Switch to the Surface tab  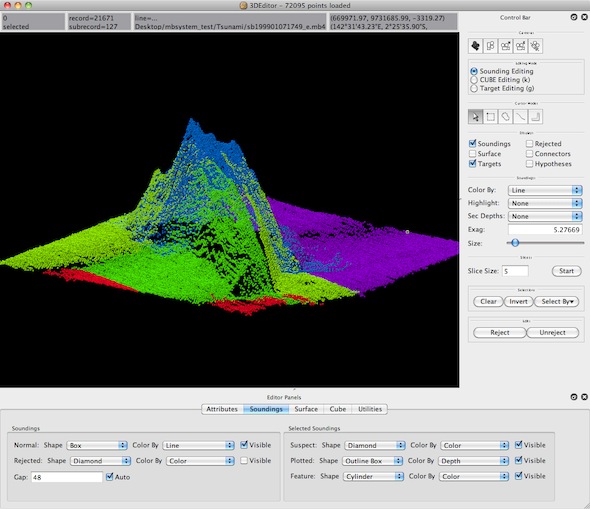point(306,409)
